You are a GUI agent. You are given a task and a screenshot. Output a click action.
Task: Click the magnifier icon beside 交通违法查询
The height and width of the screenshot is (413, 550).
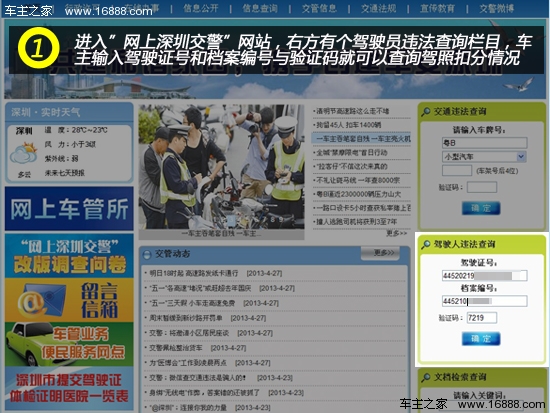pyautogui.click(x=426, y=112)
